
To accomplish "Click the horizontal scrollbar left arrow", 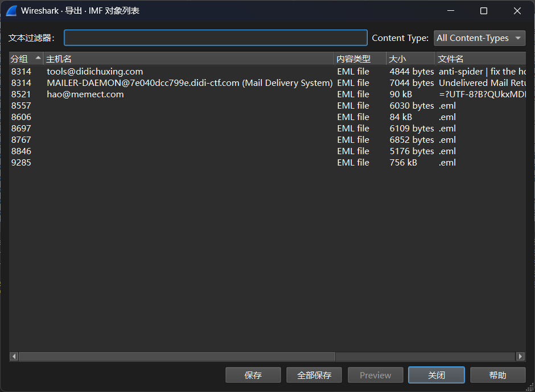I will pos(14,357).
